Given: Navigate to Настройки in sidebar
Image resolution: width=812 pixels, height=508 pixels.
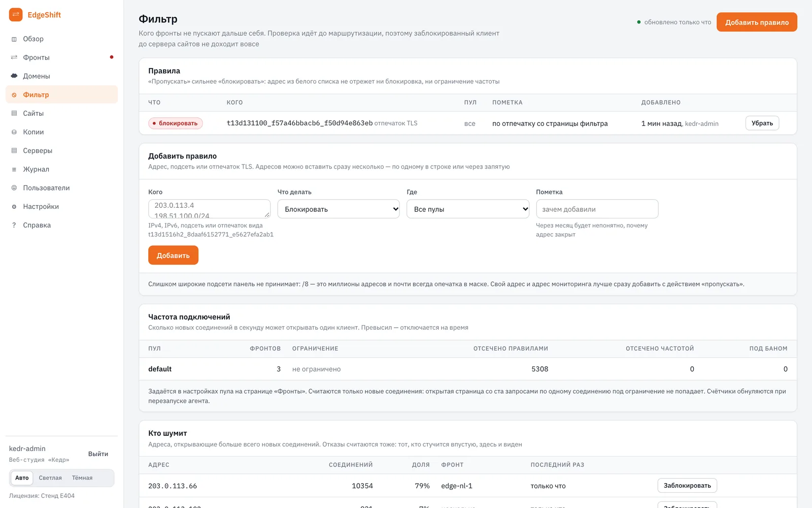Looking at the screenshot, I should click(x=61, y=207).
